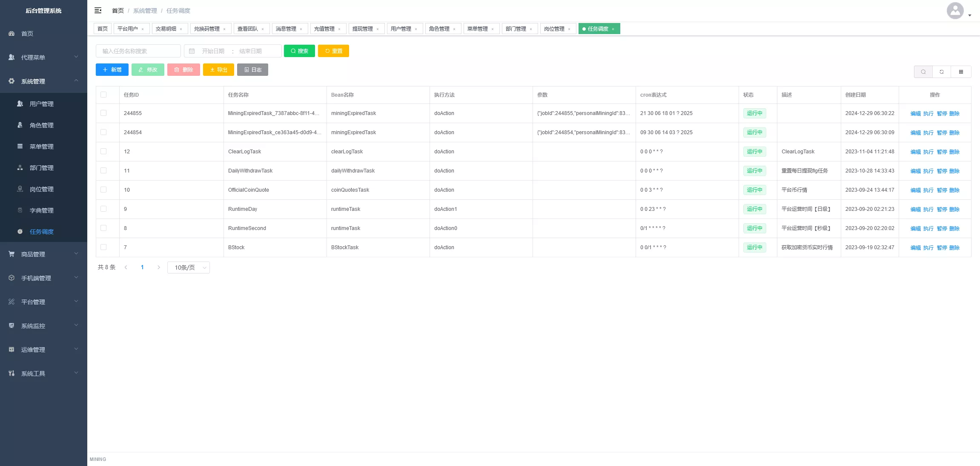The width and height of the screenshot is (980, 466).
Task: Open column settings grid icon
Action: point(961,72)
